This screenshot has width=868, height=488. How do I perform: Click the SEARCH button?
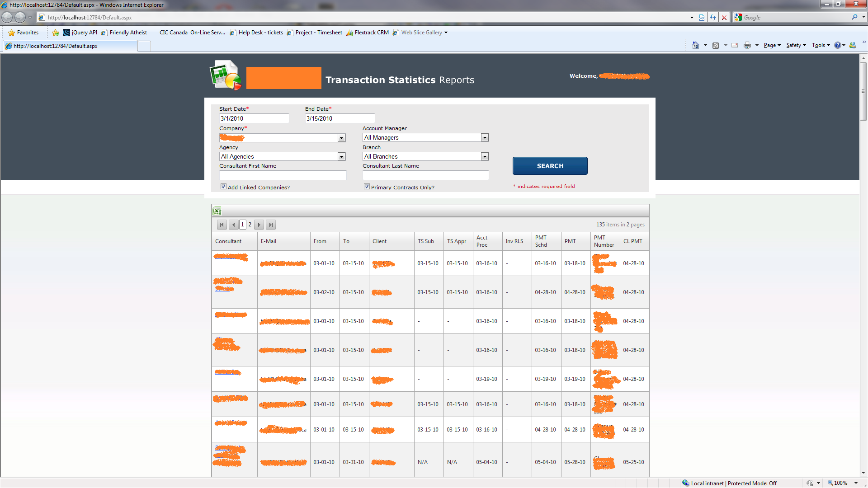coord(550,166)
